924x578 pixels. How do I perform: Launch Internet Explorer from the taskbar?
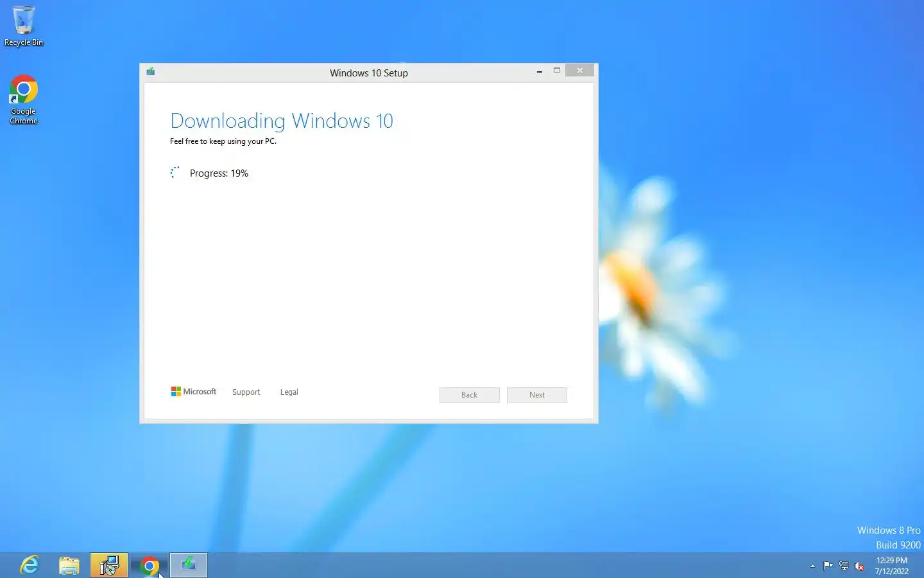click(30, 565)
